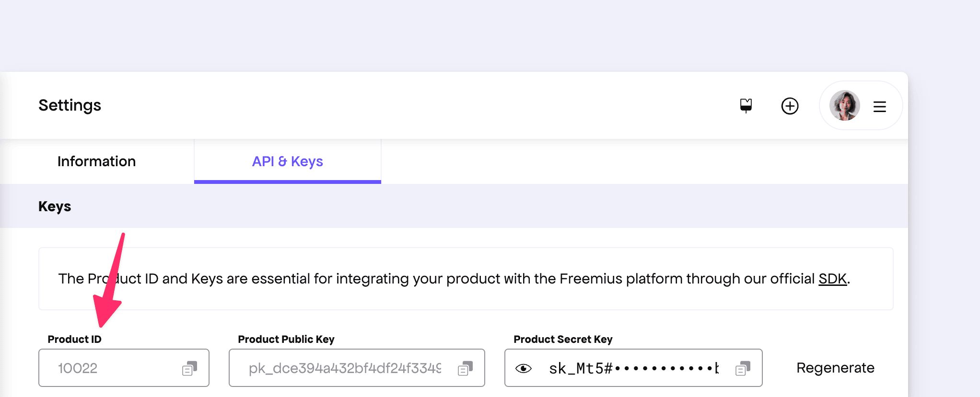
Task: Copy the Product Secret Key
Action: pyautogui.click(x=743, y=368)
